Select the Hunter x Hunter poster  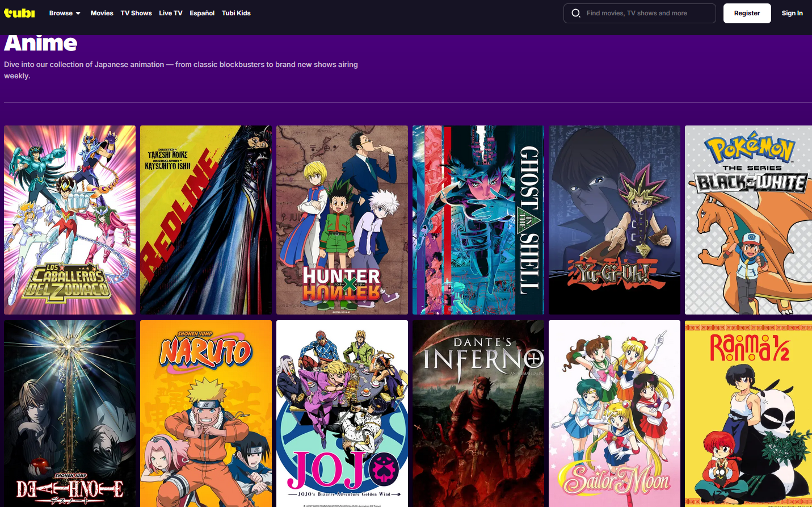(x=342, y=220)
